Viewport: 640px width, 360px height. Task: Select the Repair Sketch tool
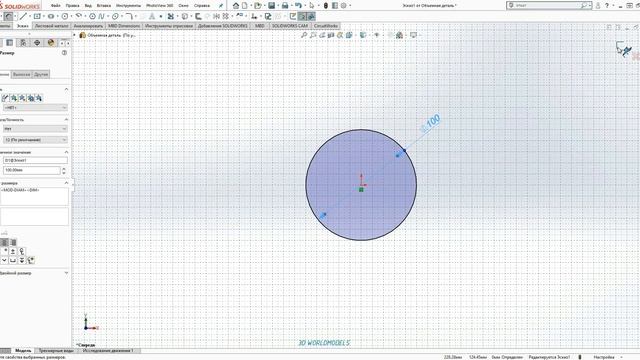click(x=268, y=16)
